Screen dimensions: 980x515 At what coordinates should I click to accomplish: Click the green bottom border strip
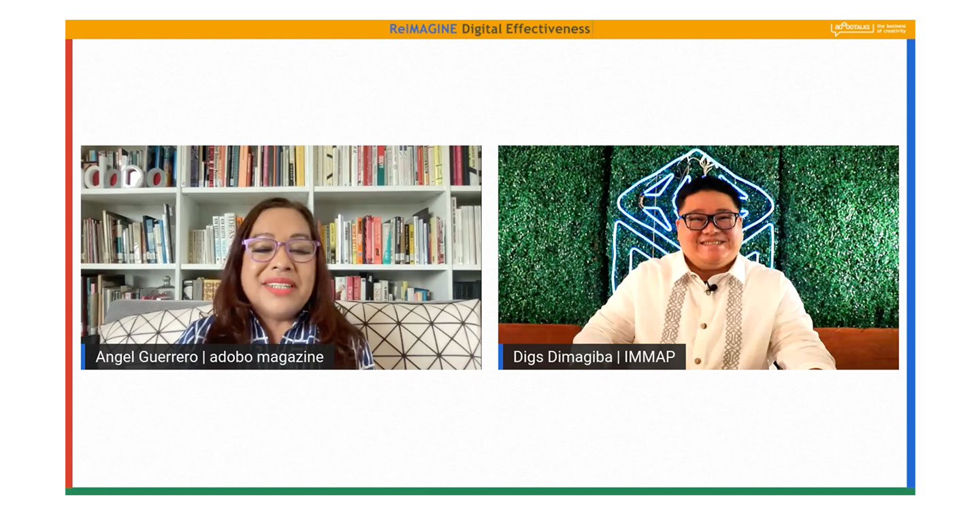490,491
